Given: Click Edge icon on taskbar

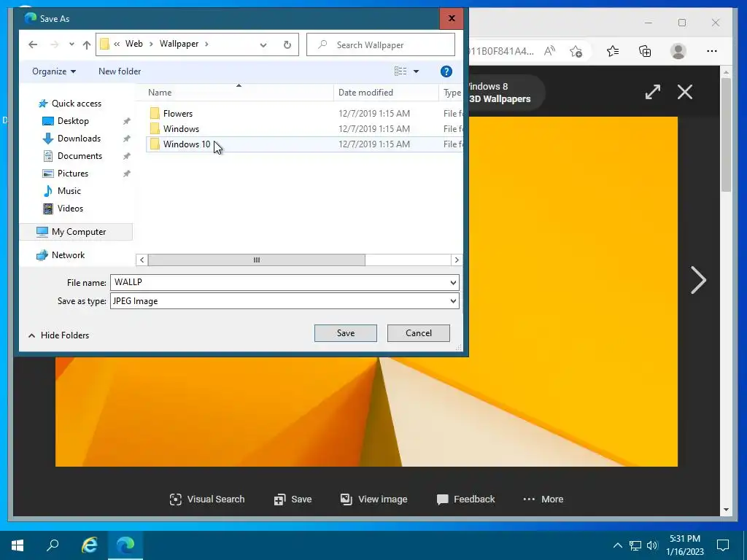Looking at the screenshot, I should click(125, 545).
